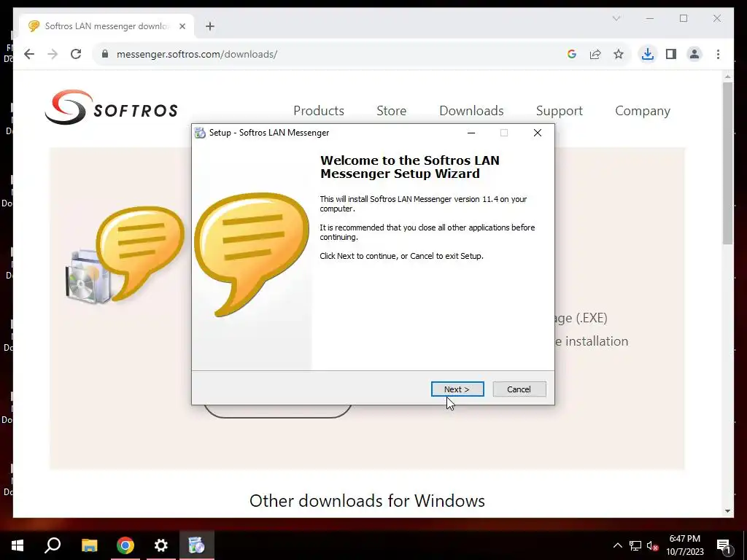This screenshot has width=747, height=560.
Task: Open the Windows Start menu
Action: click(x=18, y=545)
